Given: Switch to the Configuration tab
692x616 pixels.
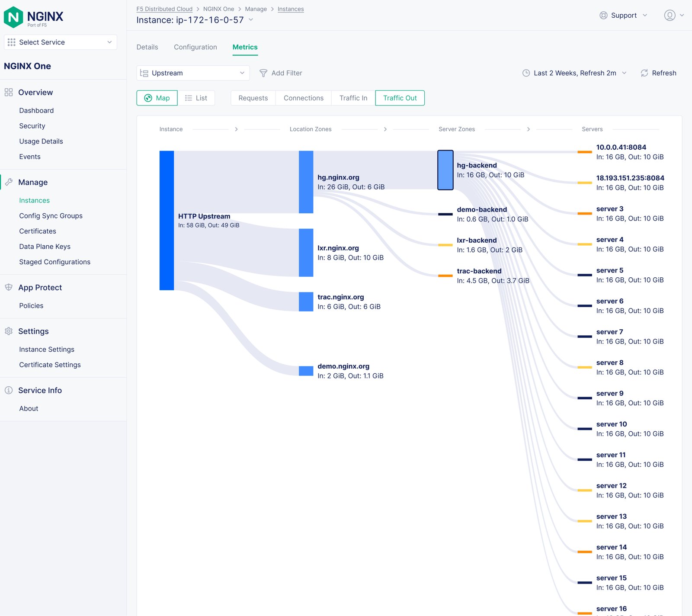Looking at the screenshot, I should point(195,47).
